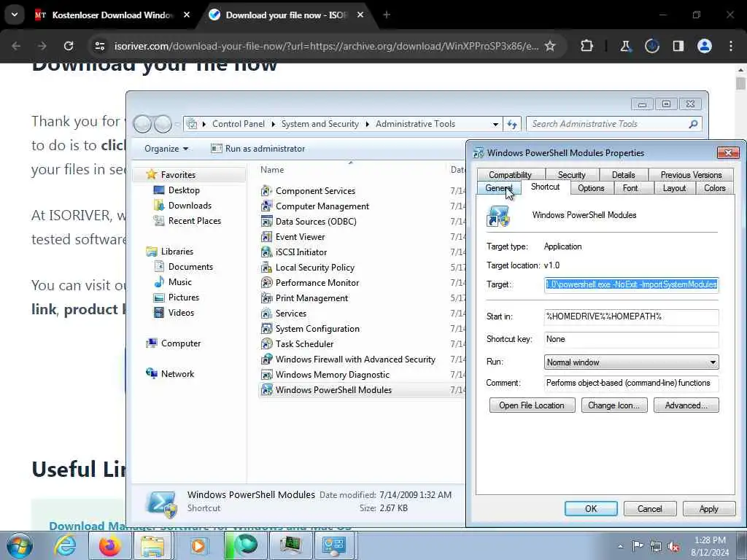Open the Chrome extensions puzzle icon
Viewport: 747px width, 560px height.
tap(587, 46)
